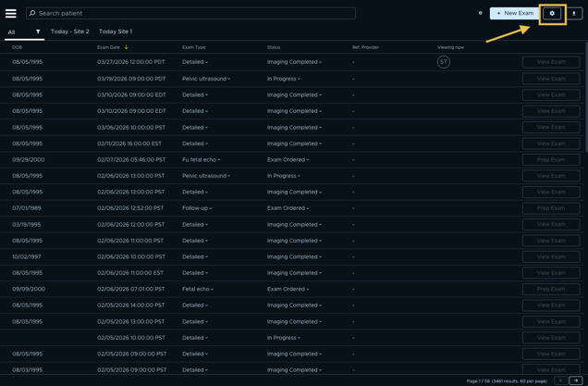Select exam date 02/06/2026 11:00:00 PST
The width and height of the screenshot is (588, 386).
130,241
